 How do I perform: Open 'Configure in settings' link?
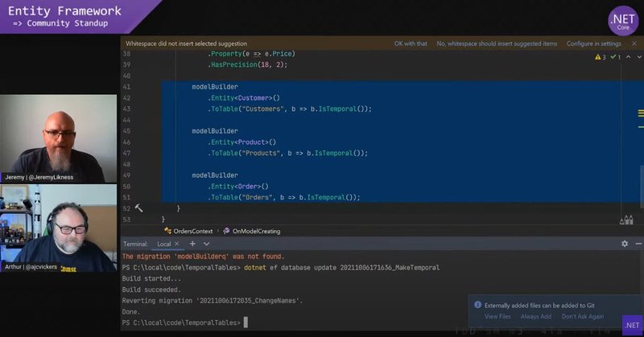point(594,43)
